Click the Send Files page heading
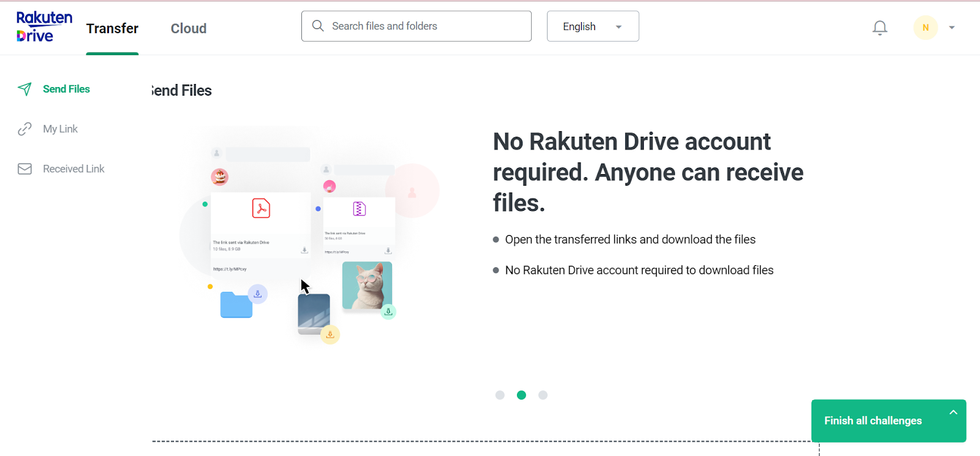The width and height of the screenshot is (980, 456). pyautogui.click(x=182, y=91)
